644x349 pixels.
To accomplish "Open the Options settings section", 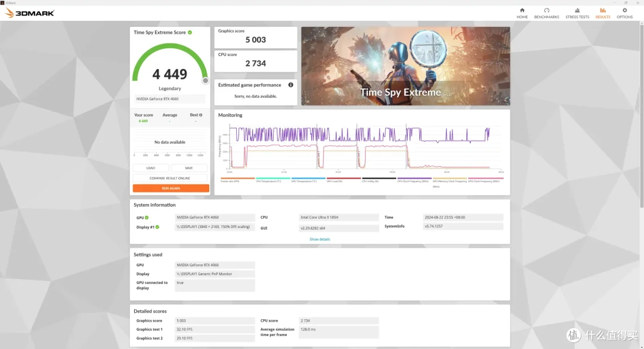I will (x=624, y=13).
